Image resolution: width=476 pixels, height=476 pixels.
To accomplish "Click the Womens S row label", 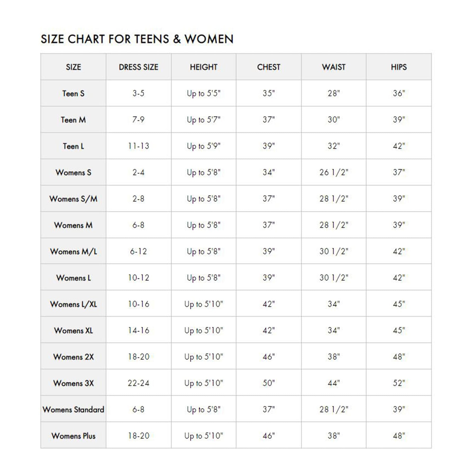I will pyautogui.click(x=73, y=172).
